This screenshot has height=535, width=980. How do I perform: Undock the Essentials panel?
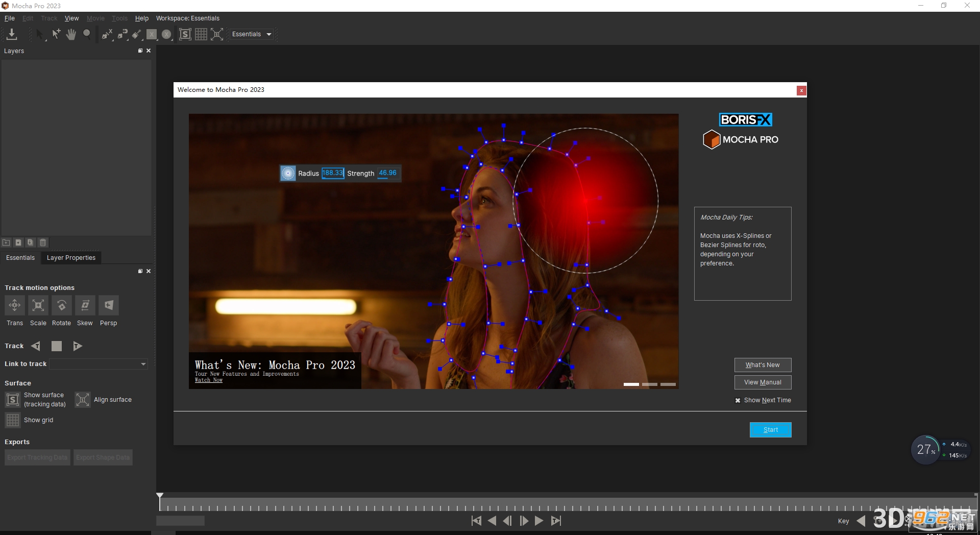[140, 271]
